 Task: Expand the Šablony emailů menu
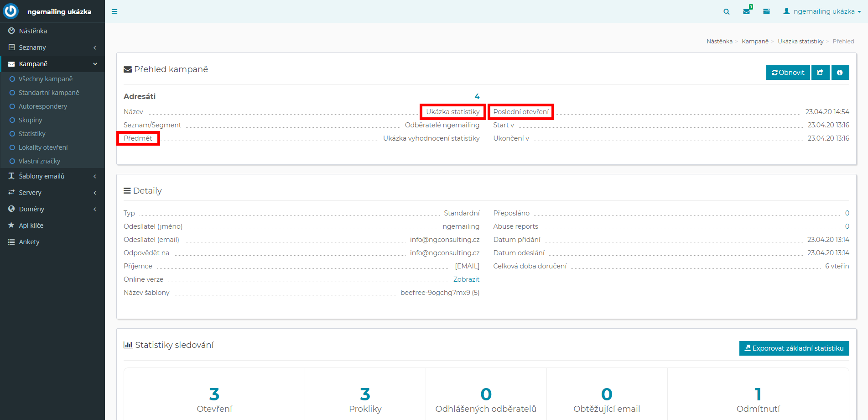[x=52, y=176]
